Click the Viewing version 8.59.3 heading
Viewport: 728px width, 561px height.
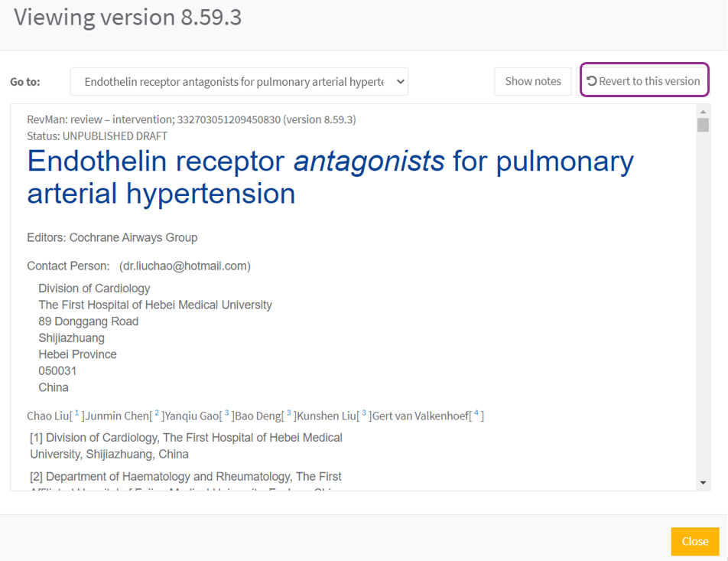[128, 18]
